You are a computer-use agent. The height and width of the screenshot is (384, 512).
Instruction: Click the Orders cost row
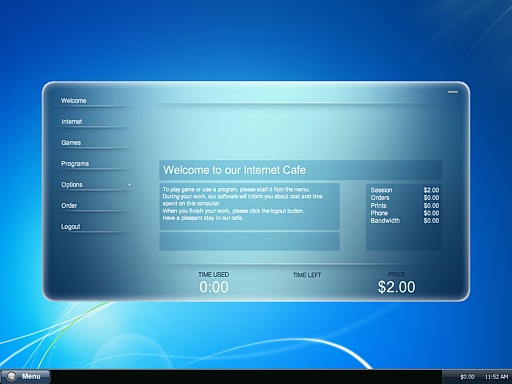(405, 198)
